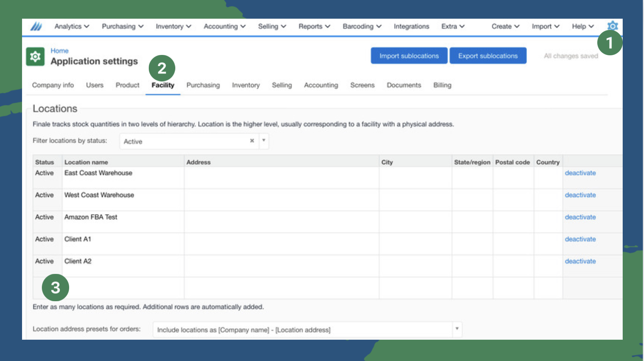Open the Inventory menu in top navigation
Image resolution: width=644 pixels, height=361 pixels.
173,27
